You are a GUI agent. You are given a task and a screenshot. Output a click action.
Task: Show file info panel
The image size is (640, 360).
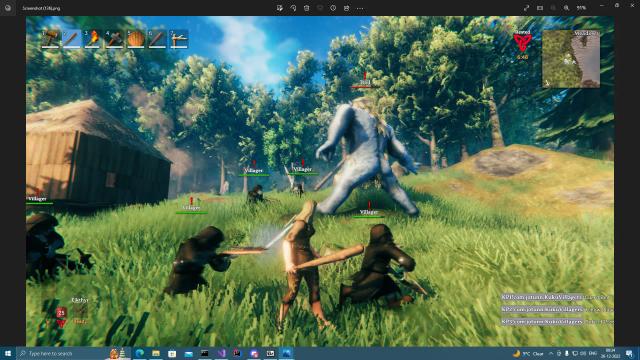(x=333, y=8)
